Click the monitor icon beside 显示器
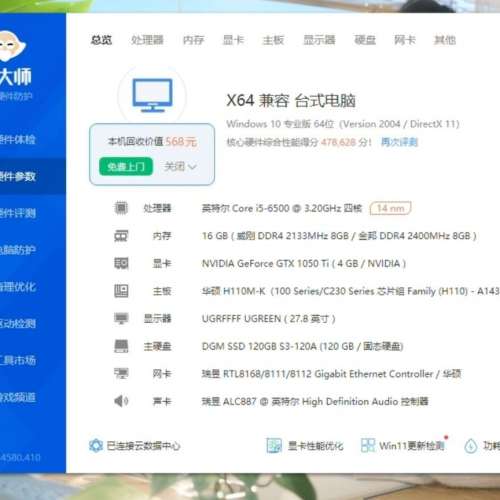Image resolution: width=500 pixels, height=500 pixels. coord(121,318)
